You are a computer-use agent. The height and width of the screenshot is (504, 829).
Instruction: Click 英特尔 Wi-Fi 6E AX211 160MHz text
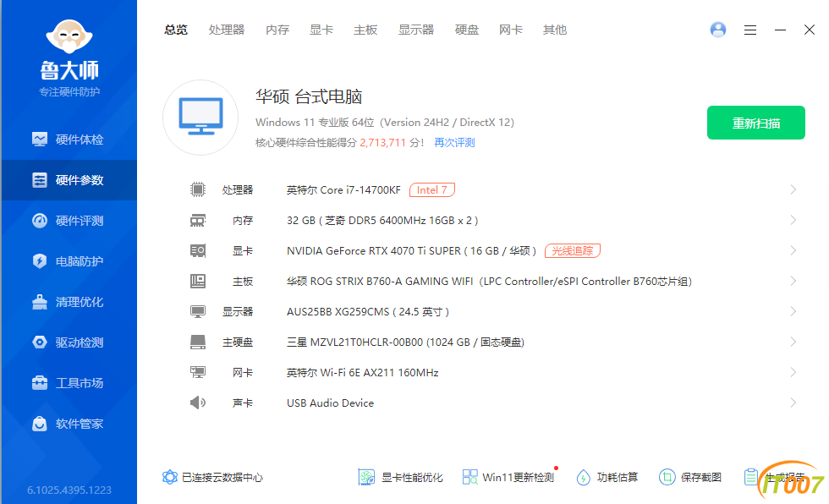click(363, 372)
